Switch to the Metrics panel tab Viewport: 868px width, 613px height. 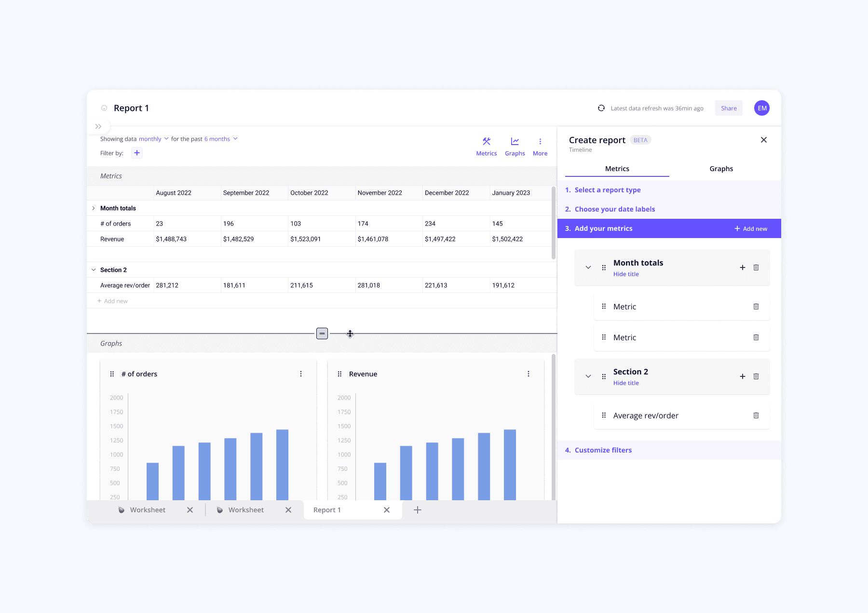(617, 169)
